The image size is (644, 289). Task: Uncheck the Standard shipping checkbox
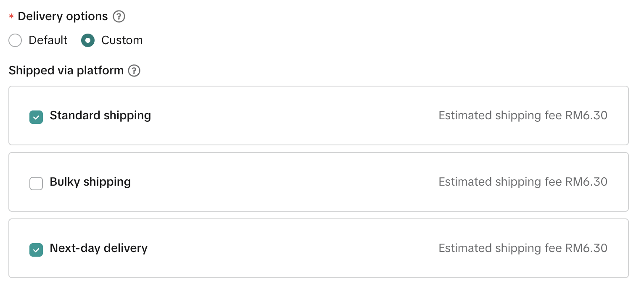pyautogui.click(x=36, y=117)
